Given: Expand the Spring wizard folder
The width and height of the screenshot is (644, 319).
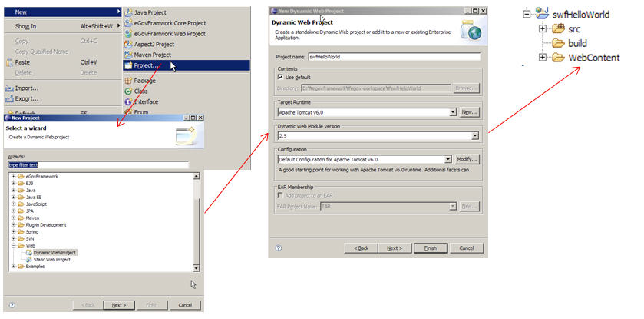Looking at the screenshot, I should click(x=14, y=231).
